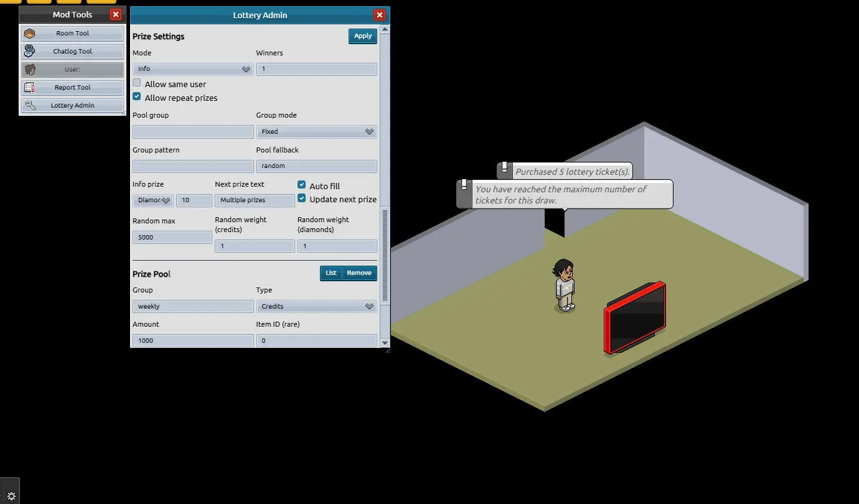This screenshot has height=504, width=859.
Task: Click the Winners input field
Action: tap(316, 69)
